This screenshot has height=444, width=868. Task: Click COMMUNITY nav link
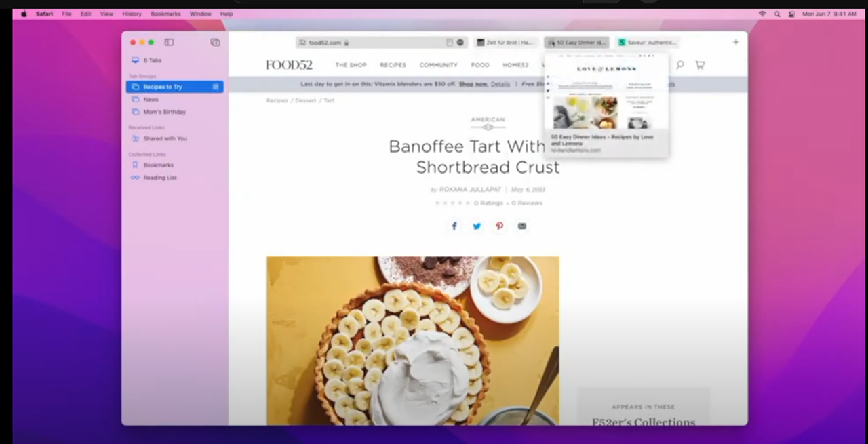coord(438,65)
